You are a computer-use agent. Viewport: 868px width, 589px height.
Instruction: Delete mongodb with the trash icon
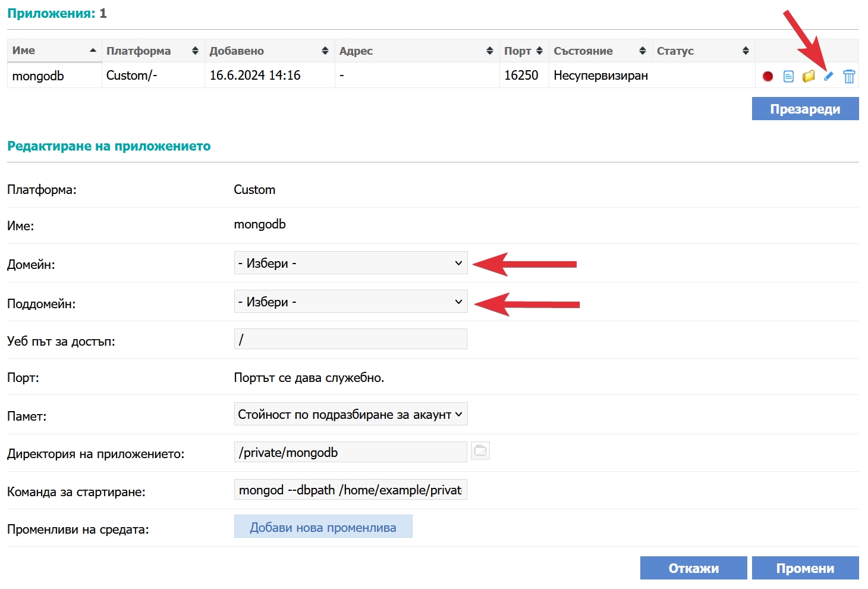pos(849,76)
